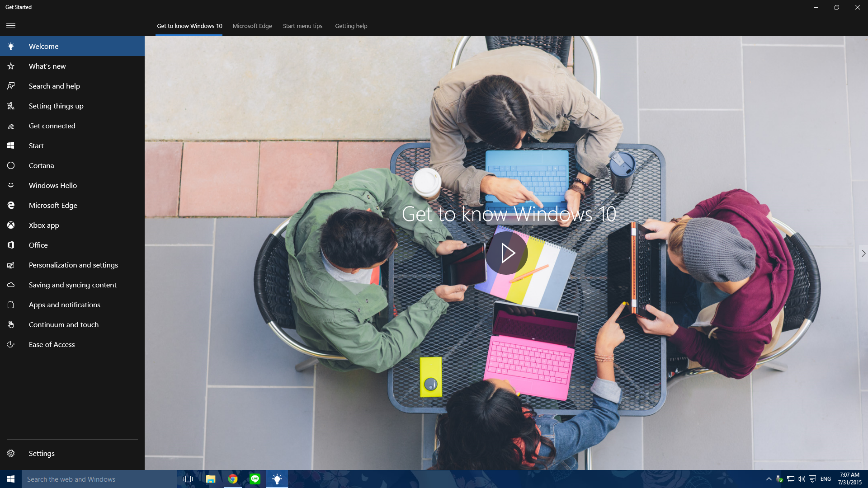The image size is (868, 488).
Task: Open File Explorer from the taskbar
Action: pos(210,479)
